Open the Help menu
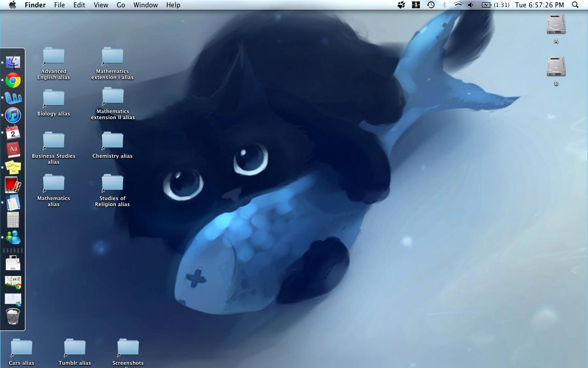The width and height of the screenshot is (588, 368). click(173, 5)
